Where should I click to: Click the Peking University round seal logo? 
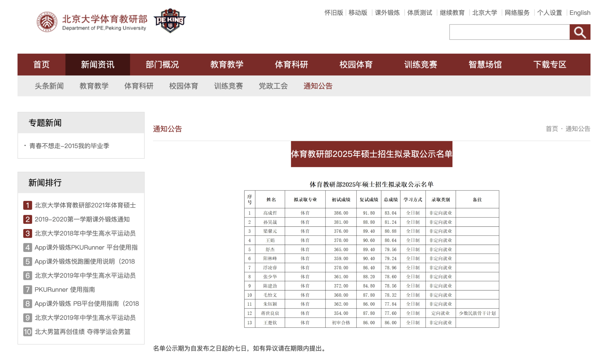point(47,22)
